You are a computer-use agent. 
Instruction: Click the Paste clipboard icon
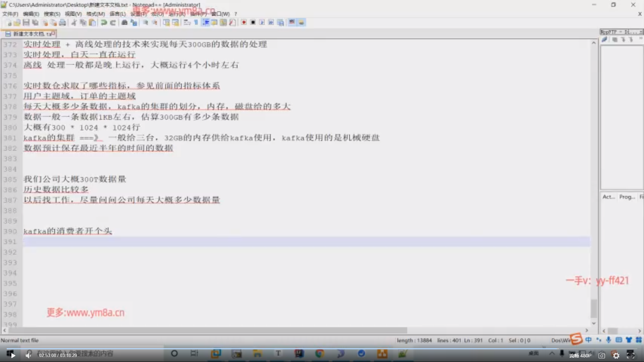click(x=92, y=22)
